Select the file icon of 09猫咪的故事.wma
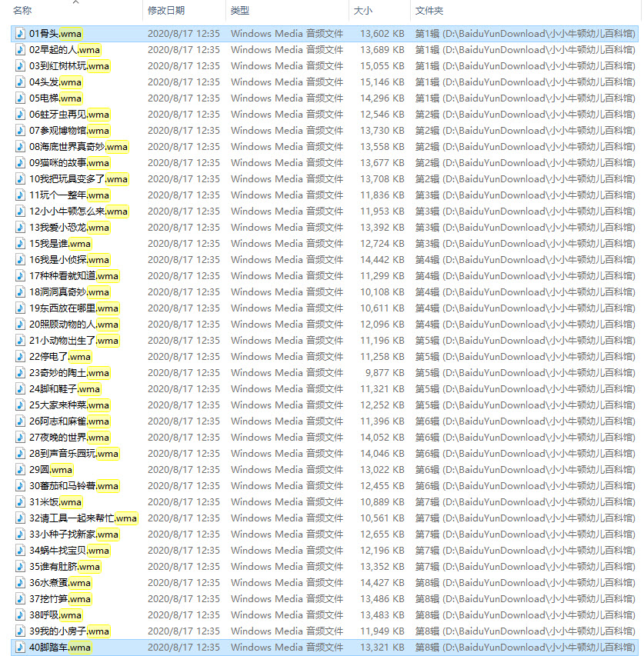The width and height of the screenshot is (644, 656). point(21,163)
